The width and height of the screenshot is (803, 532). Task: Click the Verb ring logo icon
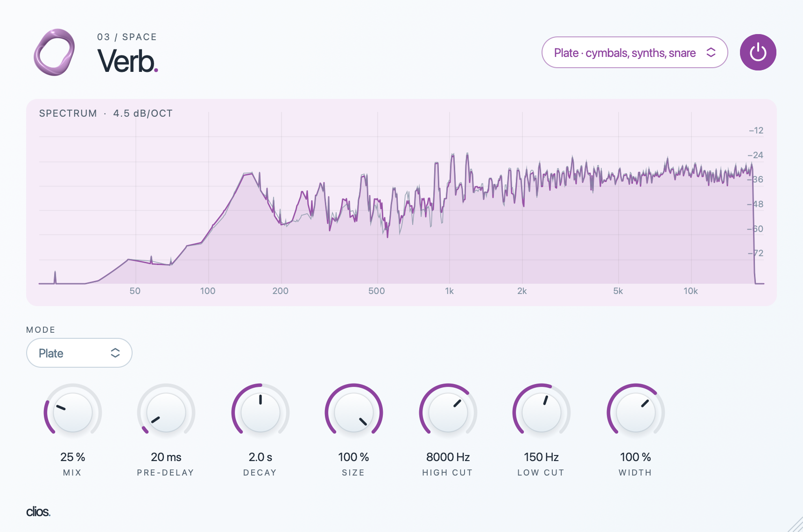54,52
